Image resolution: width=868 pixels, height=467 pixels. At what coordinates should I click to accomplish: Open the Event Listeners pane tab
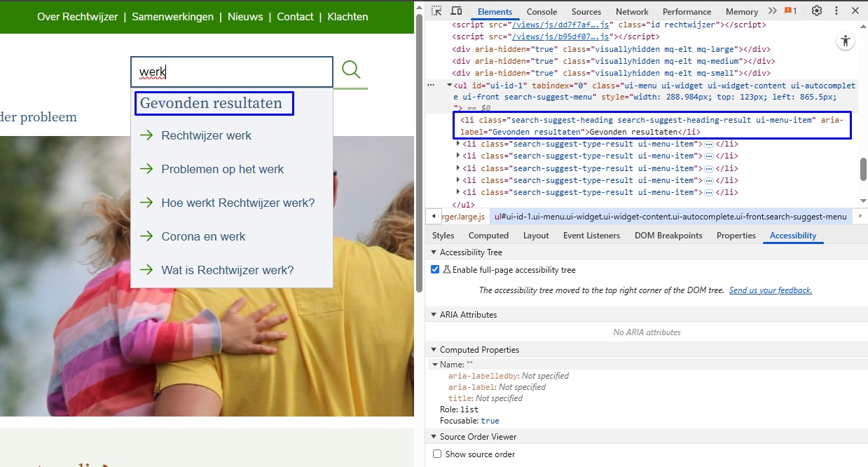pos(591,236)
